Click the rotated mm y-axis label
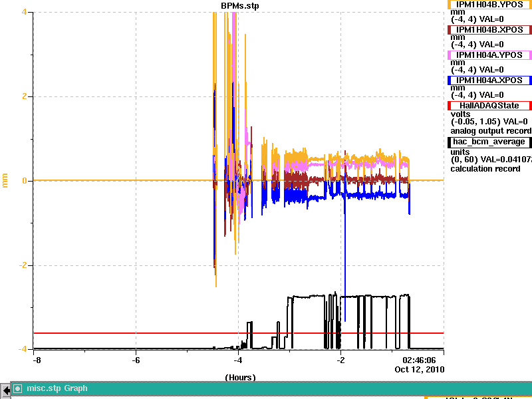This screenshot has height=399, width=532. pyautogui.click(x=5, y=180)
